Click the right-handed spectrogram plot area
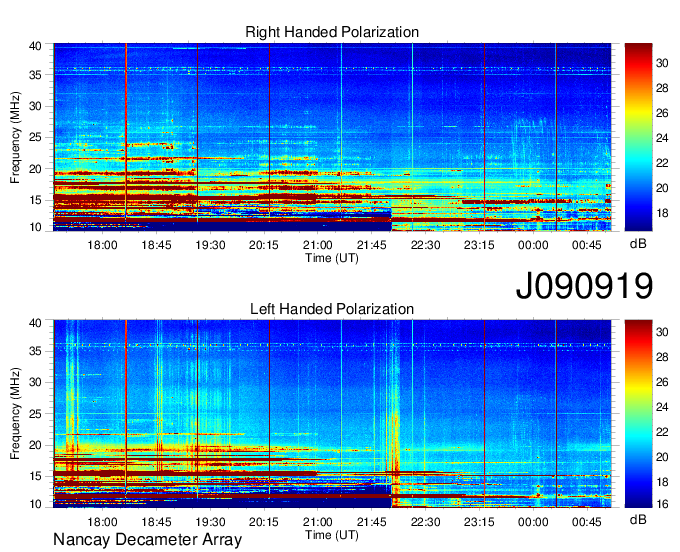The image size is (680, 552). [x=332, y=137]
